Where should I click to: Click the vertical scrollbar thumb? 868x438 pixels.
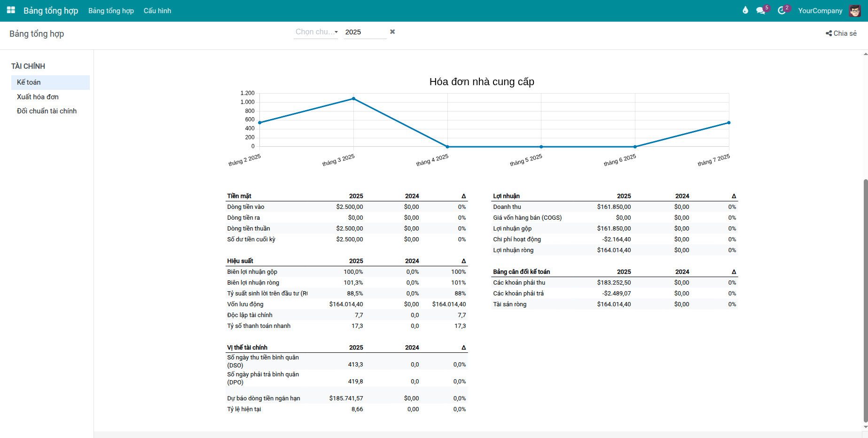(x=865, y=301)
